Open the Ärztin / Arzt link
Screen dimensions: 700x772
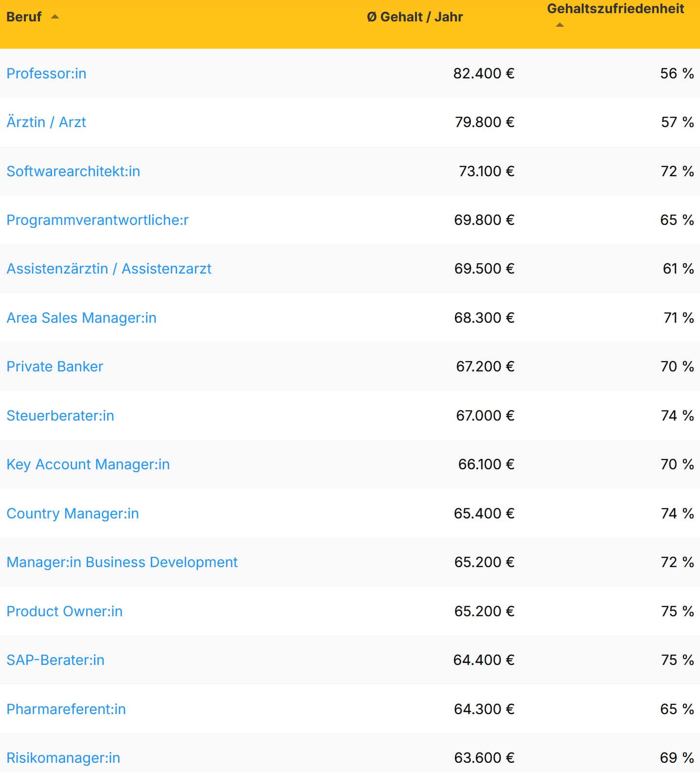46,122
